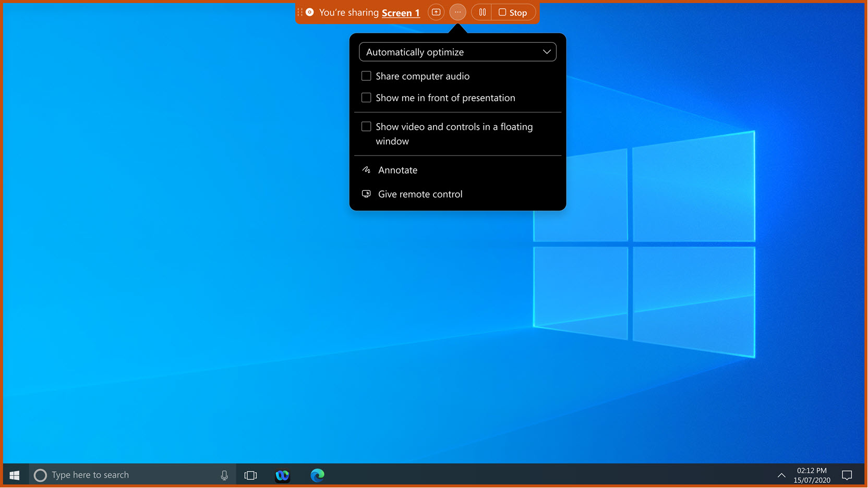
Task: Toggle the more options ellipsis button
Action: click(457, 12)
